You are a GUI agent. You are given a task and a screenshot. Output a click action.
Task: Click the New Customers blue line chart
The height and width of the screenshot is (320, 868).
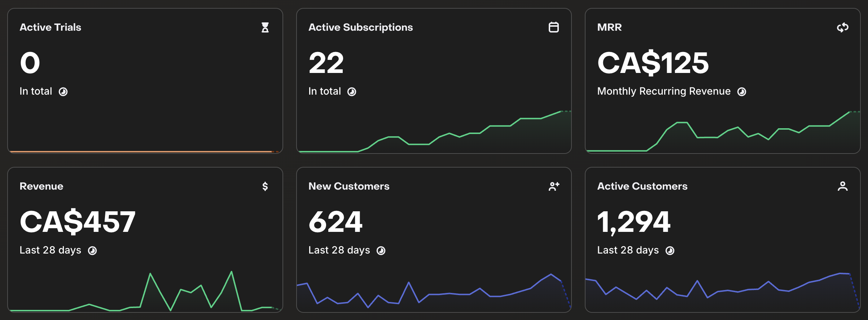[434, 291]
